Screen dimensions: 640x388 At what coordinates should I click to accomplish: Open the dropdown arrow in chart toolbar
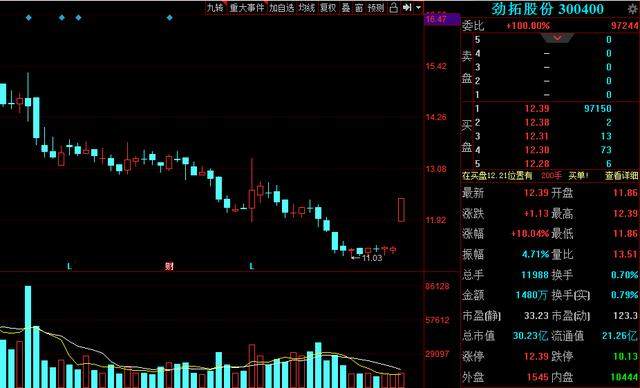tap(418, 8)
